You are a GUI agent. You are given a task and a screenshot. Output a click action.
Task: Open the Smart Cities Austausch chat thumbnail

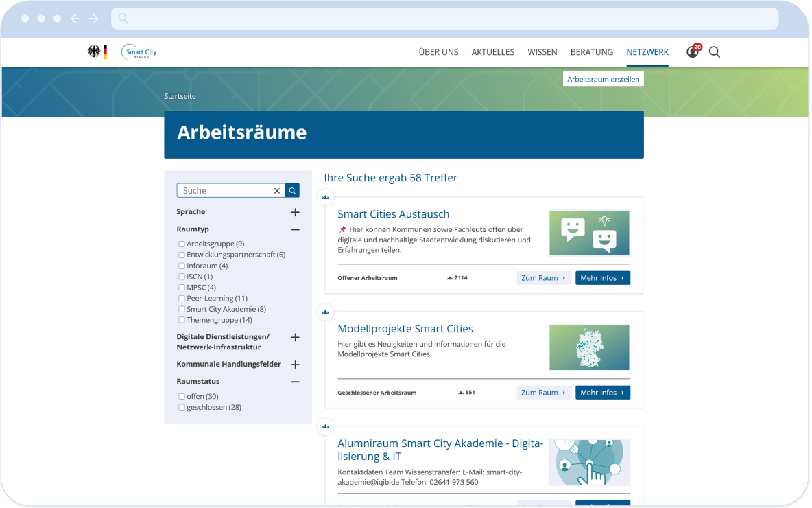point(589,233)
